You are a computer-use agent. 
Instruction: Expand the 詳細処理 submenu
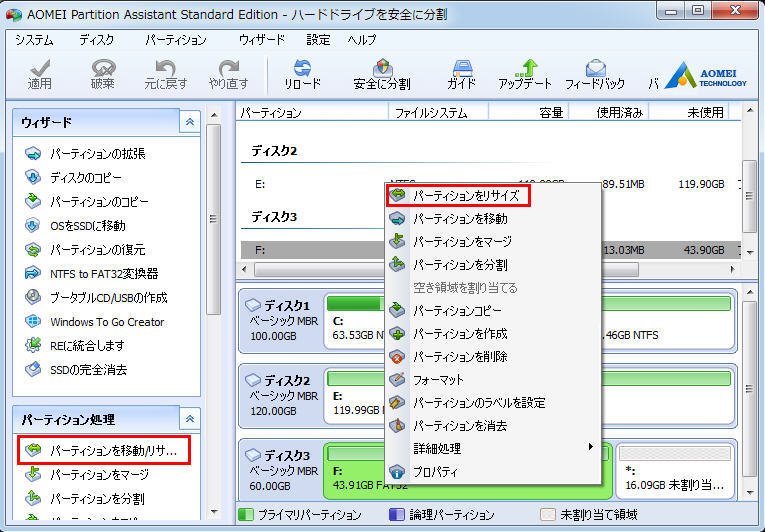pos(494,449)
